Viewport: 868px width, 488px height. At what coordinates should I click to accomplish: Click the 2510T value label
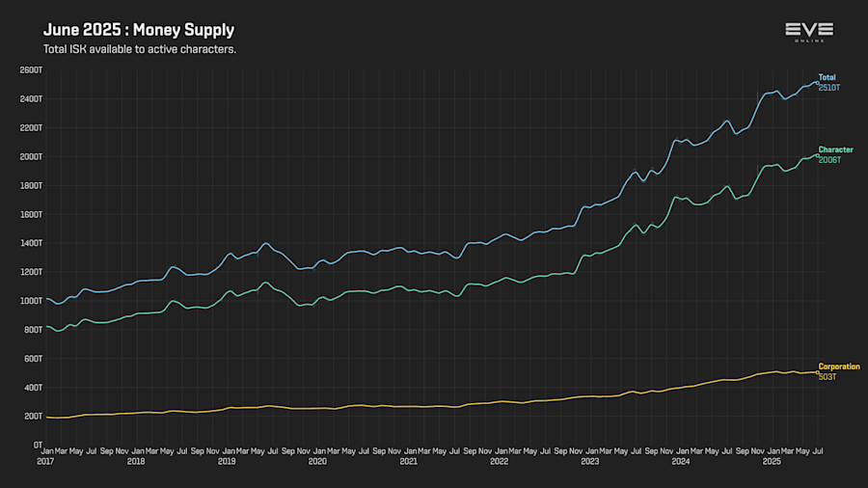[x=829, y=88]
